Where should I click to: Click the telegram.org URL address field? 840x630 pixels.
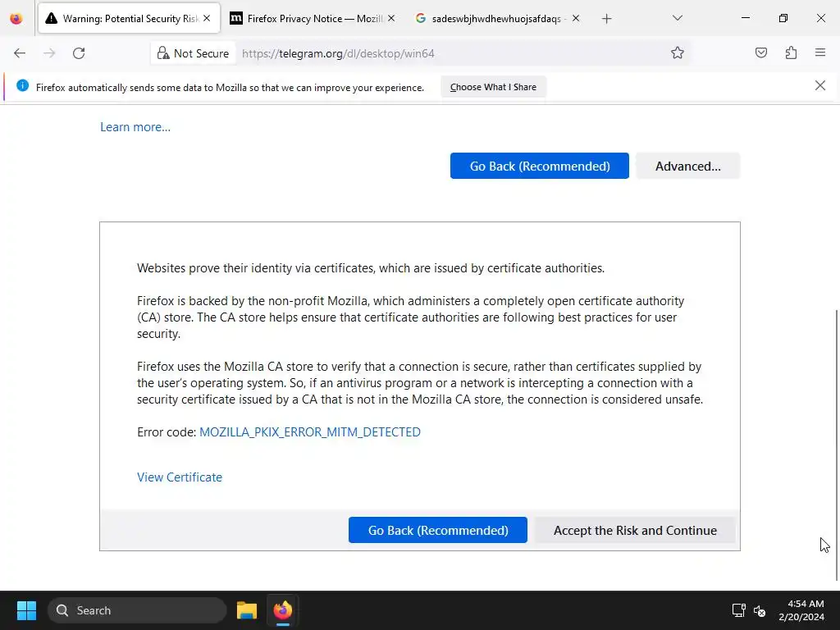[450, 53]
